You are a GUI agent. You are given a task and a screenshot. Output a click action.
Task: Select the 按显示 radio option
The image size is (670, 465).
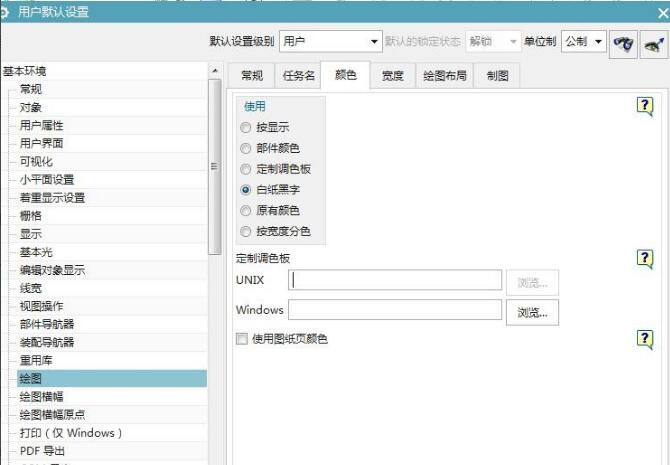coord(246,128)
